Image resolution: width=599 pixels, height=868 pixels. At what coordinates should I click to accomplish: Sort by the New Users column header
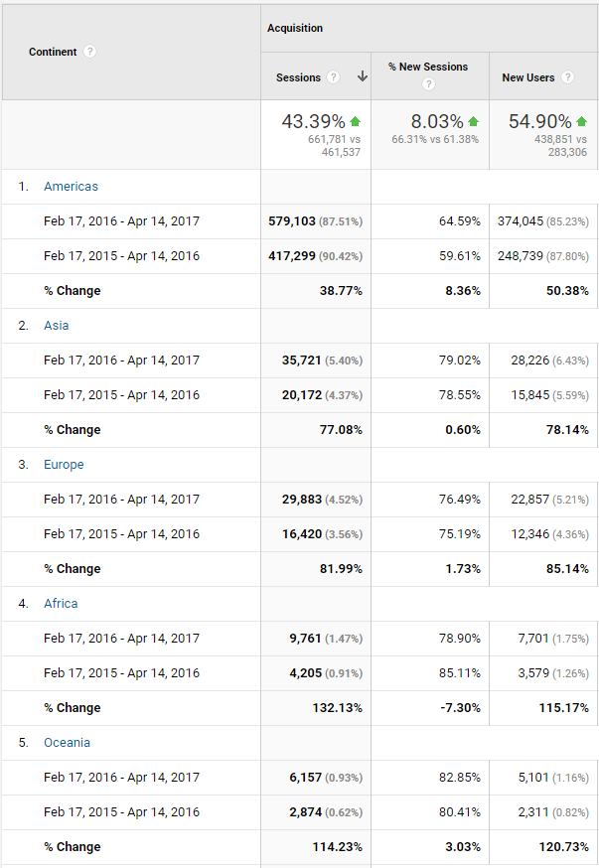[x=528, y=77]
